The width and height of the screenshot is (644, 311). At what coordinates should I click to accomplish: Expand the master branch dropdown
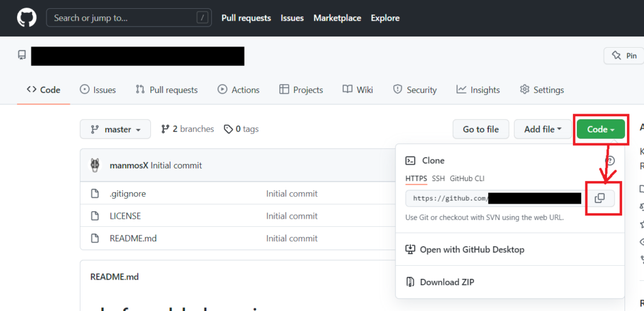point(115,129)
